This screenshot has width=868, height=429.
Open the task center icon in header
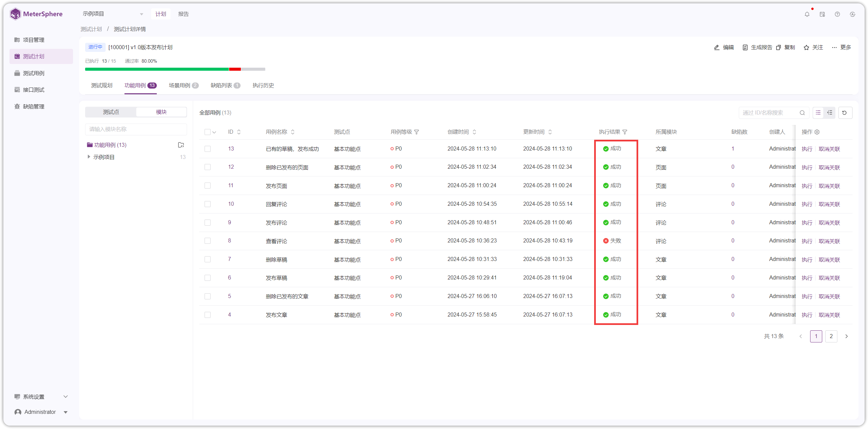(x=822, y=14)
